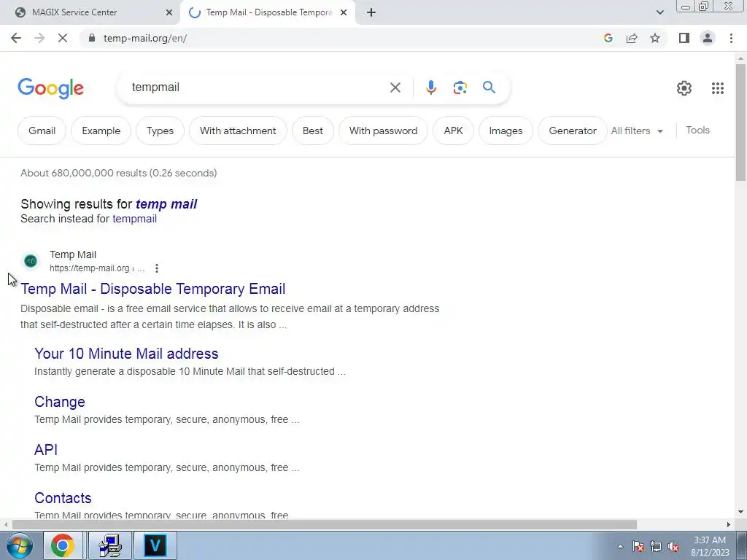Clear the search box with X
The image size is (747, 560).
(x=395, y=87)
